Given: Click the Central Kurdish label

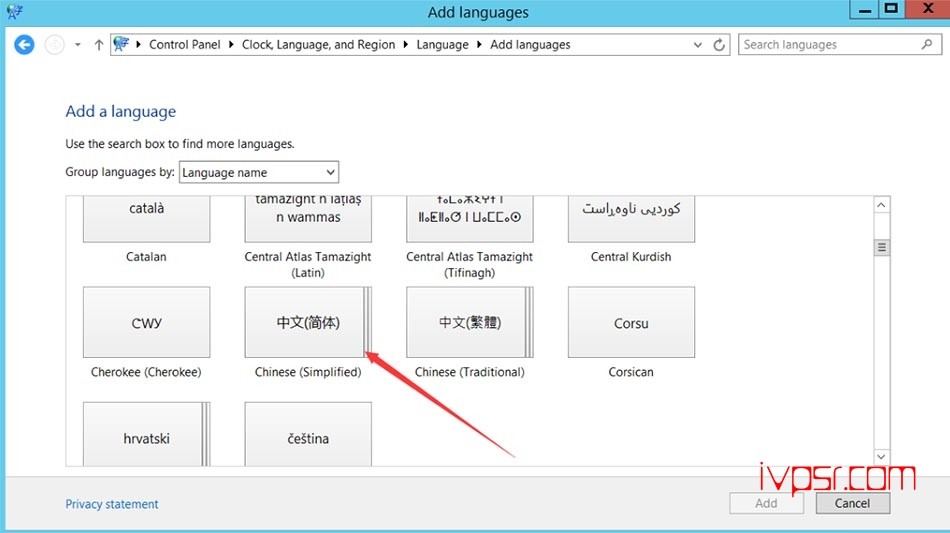Looking at the screenshot, I should click(631, 257).
